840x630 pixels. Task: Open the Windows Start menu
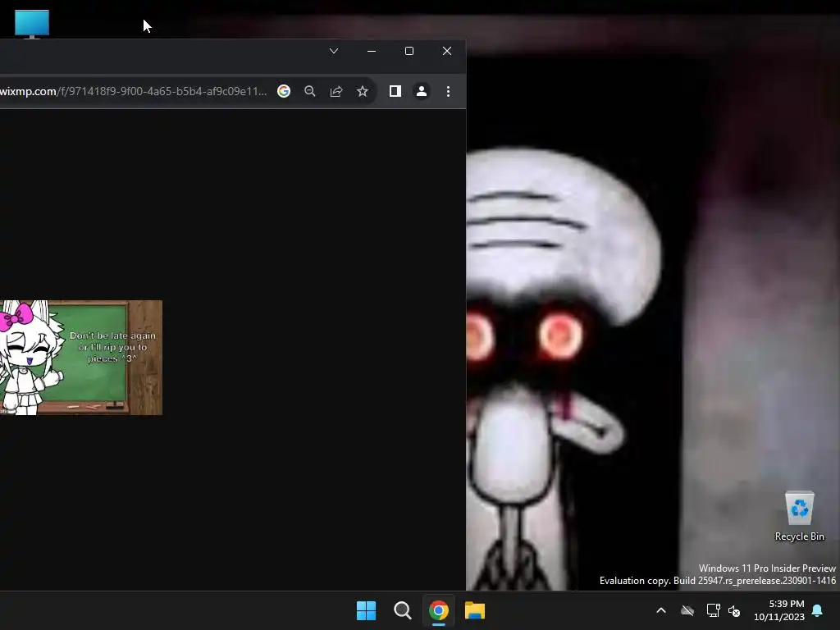(367, 610)
